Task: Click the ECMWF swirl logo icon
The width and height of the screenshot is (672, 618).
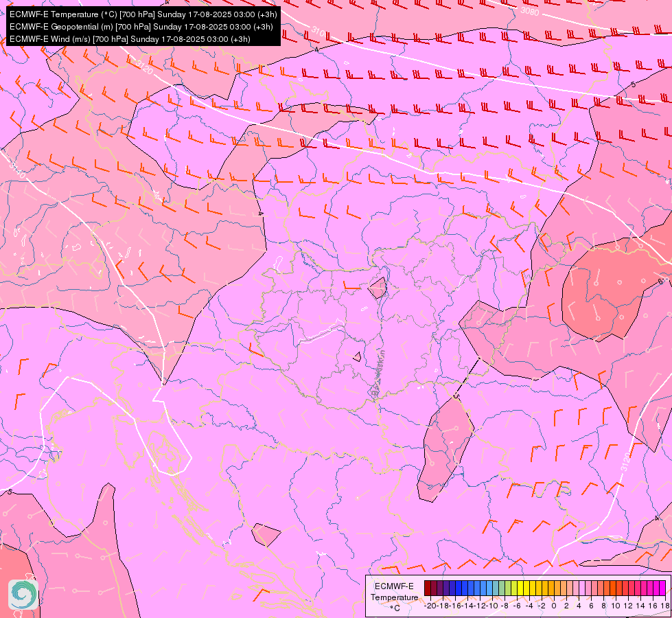Action: (23, 595)
